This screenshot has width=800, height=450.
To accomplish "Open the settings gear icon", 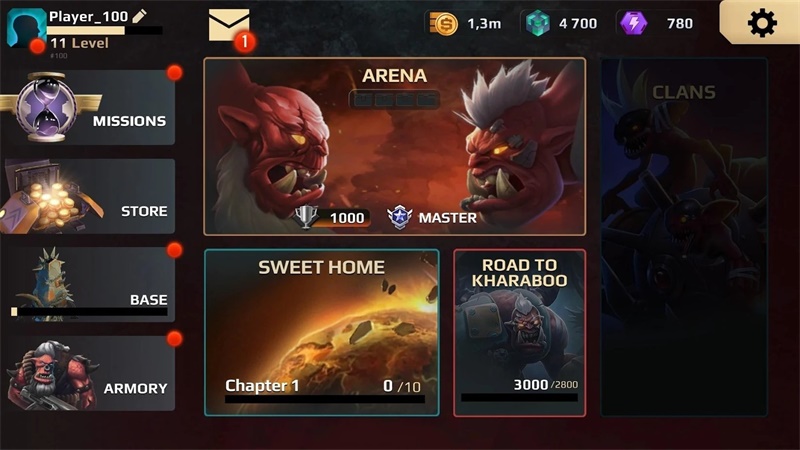I will tap(762, 23).
